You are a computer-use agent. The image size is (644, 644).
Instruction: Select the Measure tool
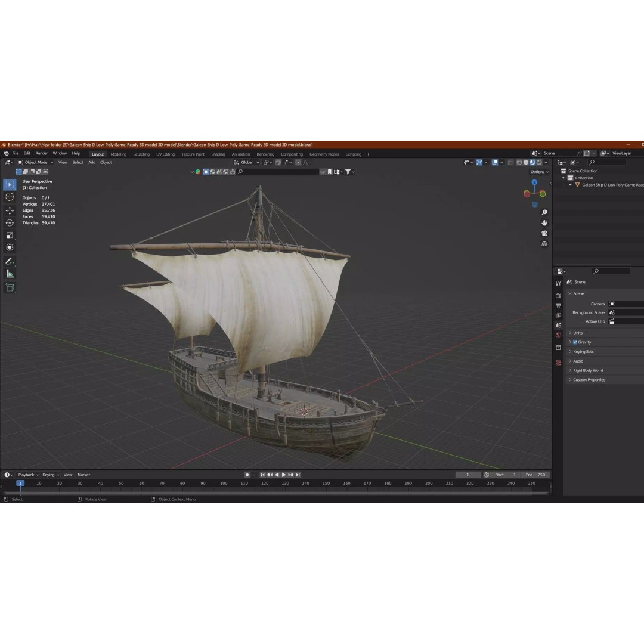pos(10,274)
